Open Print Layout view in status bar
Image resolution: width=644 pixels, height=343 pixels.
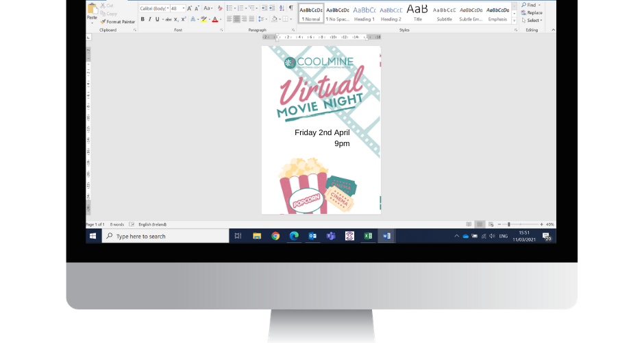[x=480, y=224]
